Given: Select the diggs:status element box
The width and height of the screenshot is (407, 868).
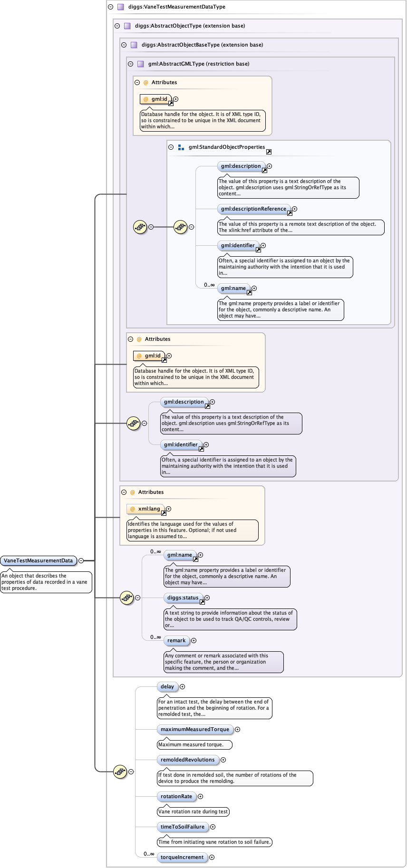Looking at the screenshot, I should click(x=183, y=598).
